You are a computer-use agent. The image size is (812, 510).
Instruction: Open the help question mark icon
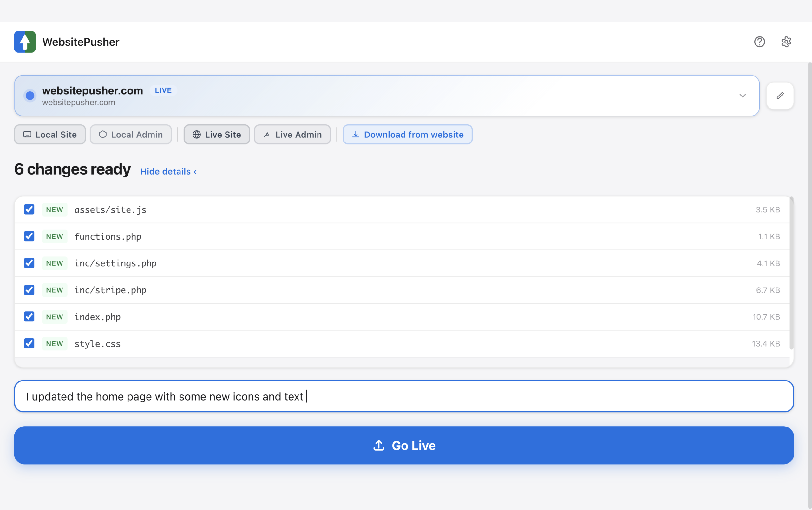(x=759, y=42)
